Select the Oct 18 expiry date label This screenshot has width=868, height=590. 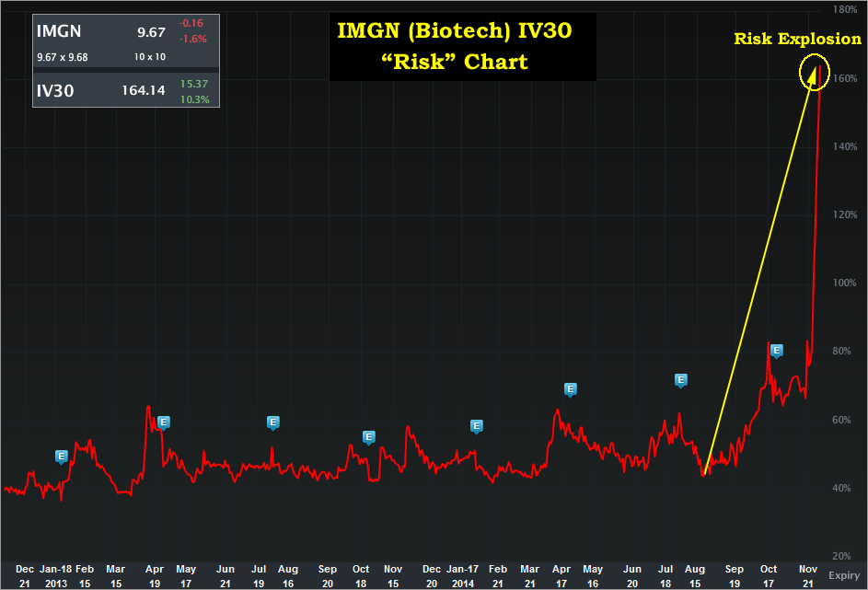(361, 576)
